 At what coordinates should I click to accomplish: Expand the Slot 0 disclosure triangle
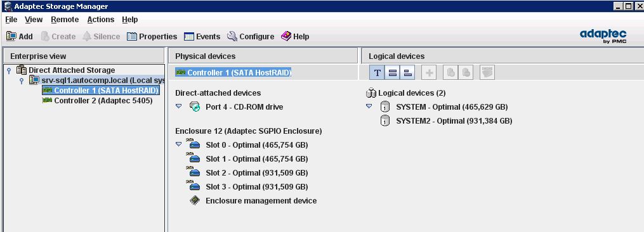tap(178, 144)
